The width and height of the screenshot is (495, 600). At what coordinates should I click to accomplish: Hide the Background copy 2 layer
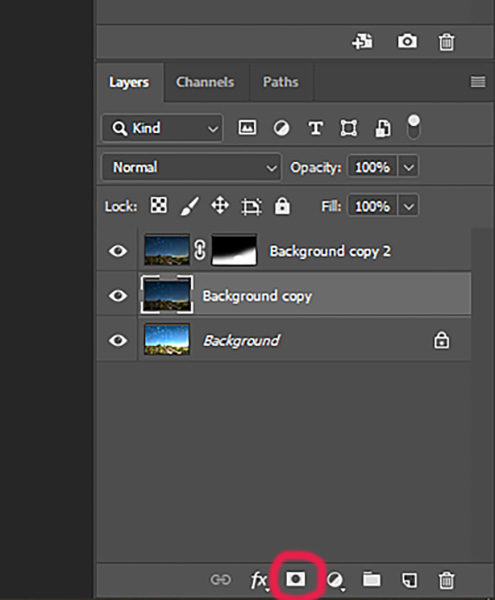click(x=118, y=251)
